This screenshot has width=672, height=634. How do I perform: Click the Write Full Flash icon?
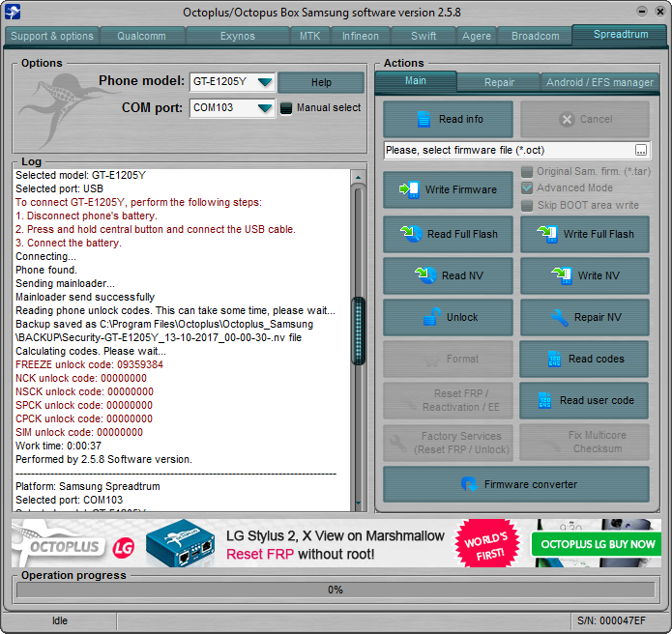click(x=547, y=234)
